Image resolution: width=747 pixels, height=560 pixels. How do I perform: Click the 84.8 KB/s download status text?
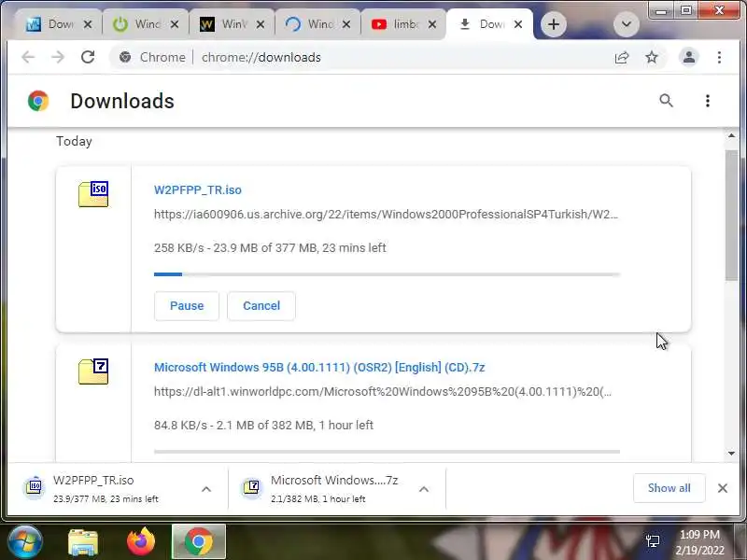tap(263, 426)
